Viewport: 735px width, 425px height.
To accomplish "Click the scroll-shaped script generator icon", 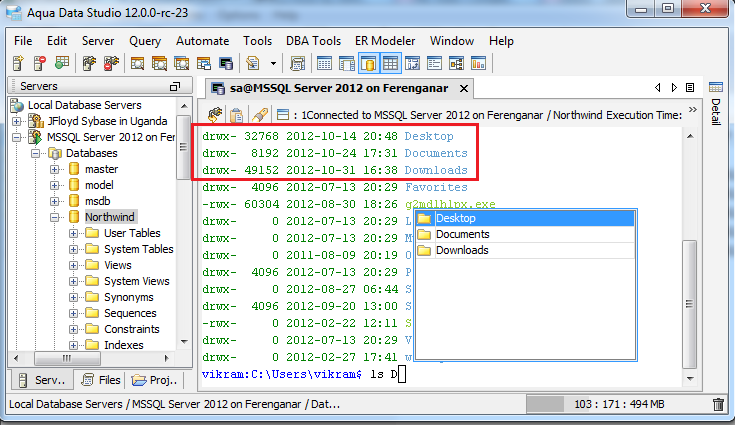I will [x=297, y=63].
